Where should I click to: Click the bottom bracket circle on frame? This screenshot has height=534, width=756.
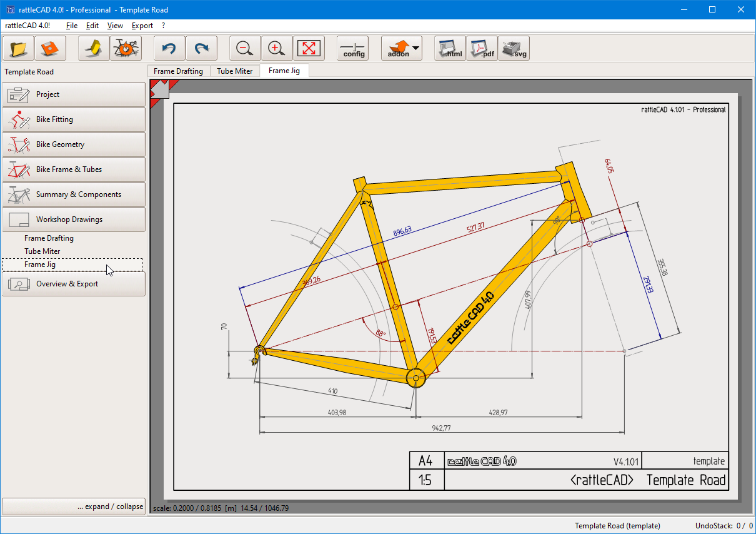(x=415, y=378)
